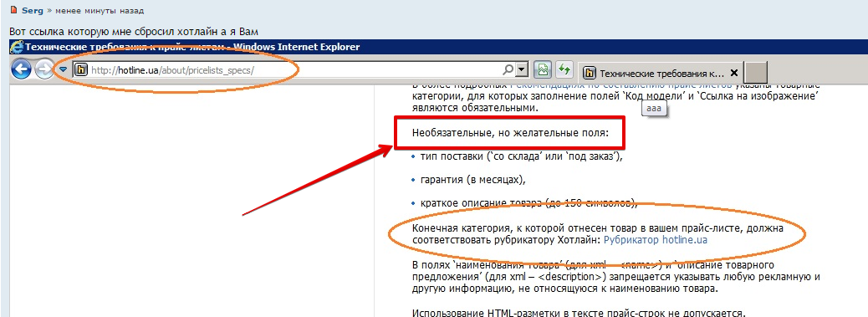Open a new blank tab button
The image size is (868, 317).
click(755, 73)
